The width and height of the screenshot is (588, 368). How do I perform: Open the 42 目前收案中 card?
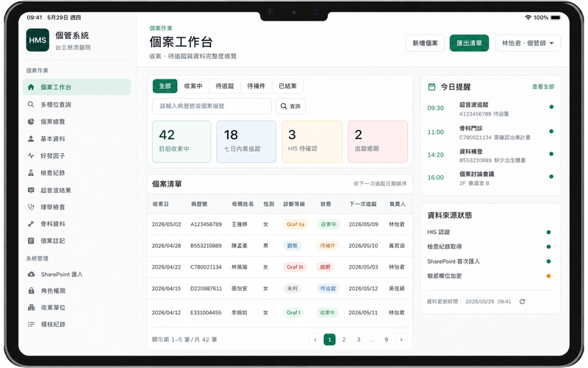182,141
